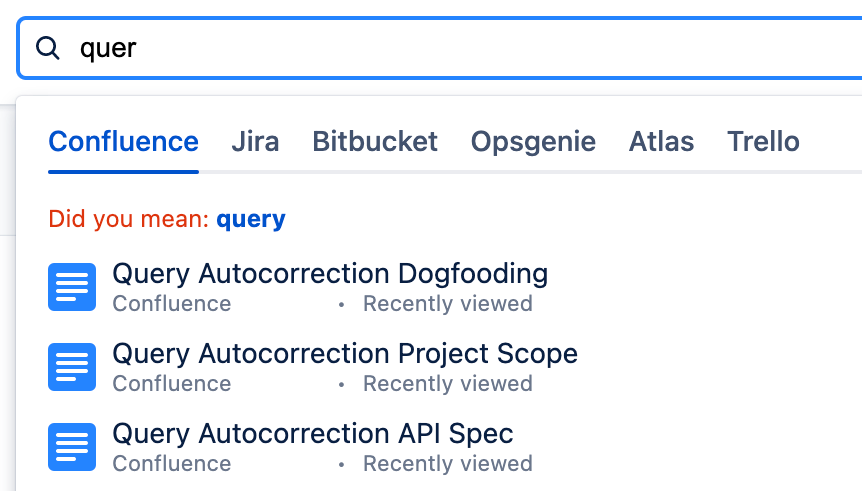Switch to the Jira tab
This screenshot has height=491, width=862.
(255, 142)
